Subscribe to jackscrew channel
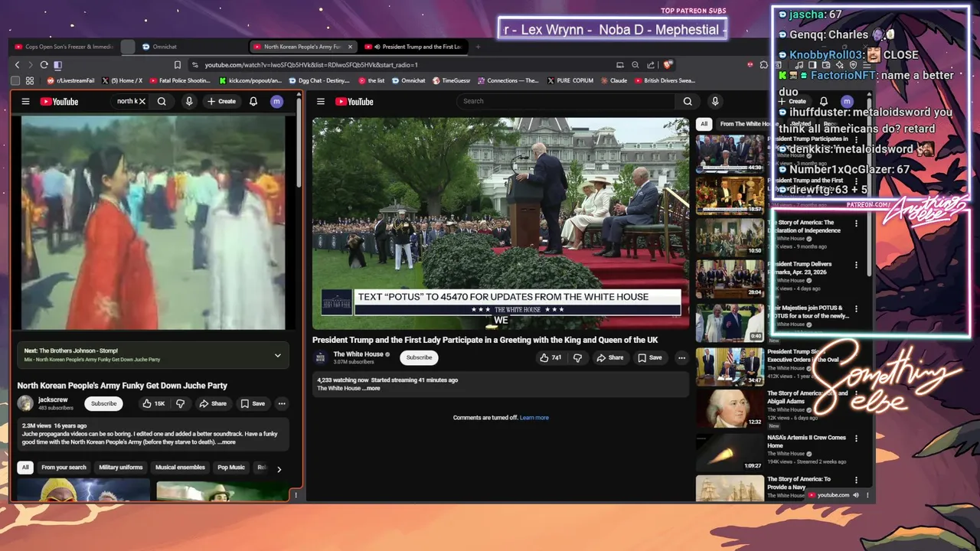The height and width of the screenshot is (551, 980). (x=103, y=403)
